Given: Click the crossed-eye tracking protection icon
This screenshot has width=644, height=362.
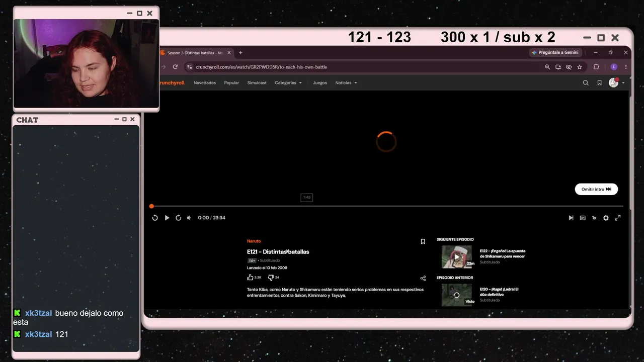Looking at the screenshot, I should click(x=569, y=67).
